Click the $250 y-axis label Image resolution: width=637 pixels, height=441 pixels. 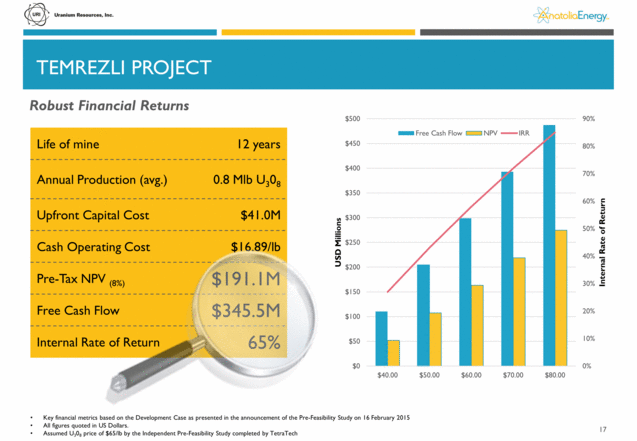tap(353, 242)
